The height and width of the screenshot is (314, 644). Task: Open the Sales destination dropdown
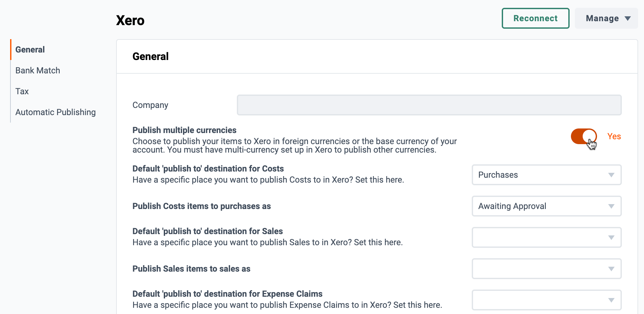pyautogui.click(x=546, y=237)
